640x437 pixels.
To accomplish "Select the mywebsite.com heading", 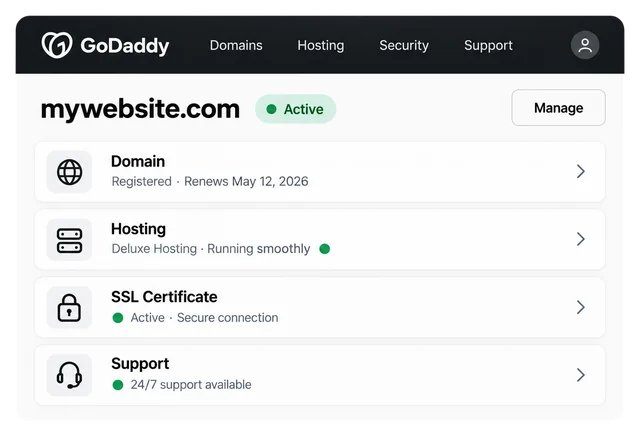I will [140, 109].
